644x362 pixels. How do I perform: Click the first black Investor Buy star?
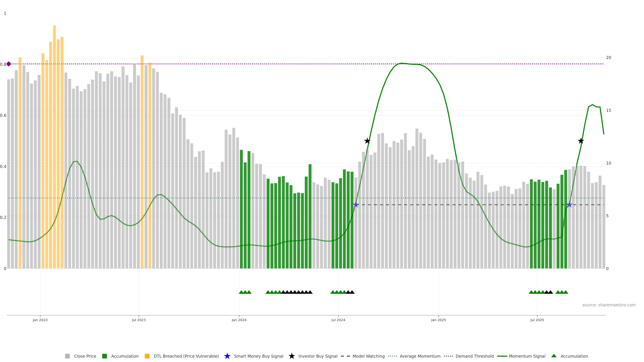coord(367,141)
